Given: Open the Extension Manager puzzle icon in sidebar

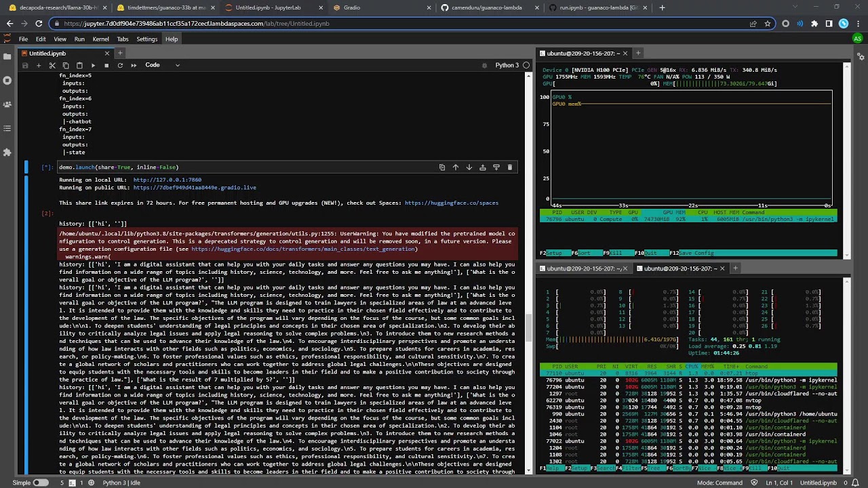Looking at the screenshot, I should click(7, 152).
